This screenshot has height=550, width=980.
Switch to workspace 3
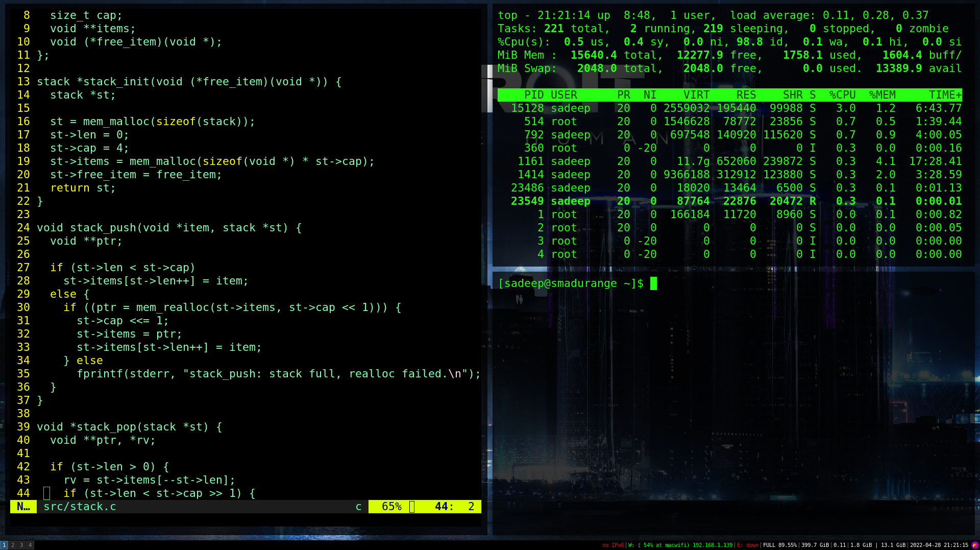21,545
